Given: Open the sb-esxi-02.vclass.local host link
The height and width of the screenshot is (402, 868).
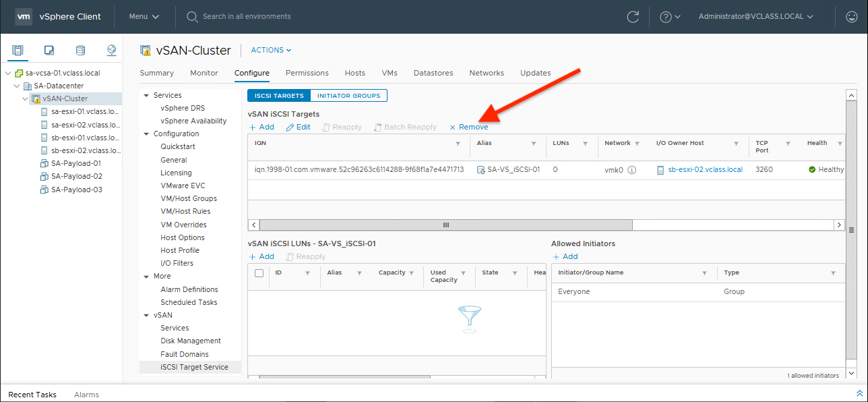Looking at the screenshot, I should [705, 170].
